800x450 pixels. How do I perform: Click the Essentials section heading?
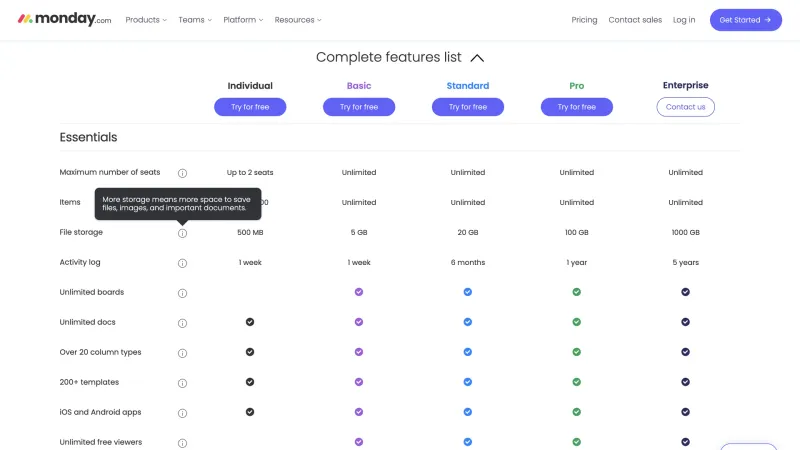88,137
